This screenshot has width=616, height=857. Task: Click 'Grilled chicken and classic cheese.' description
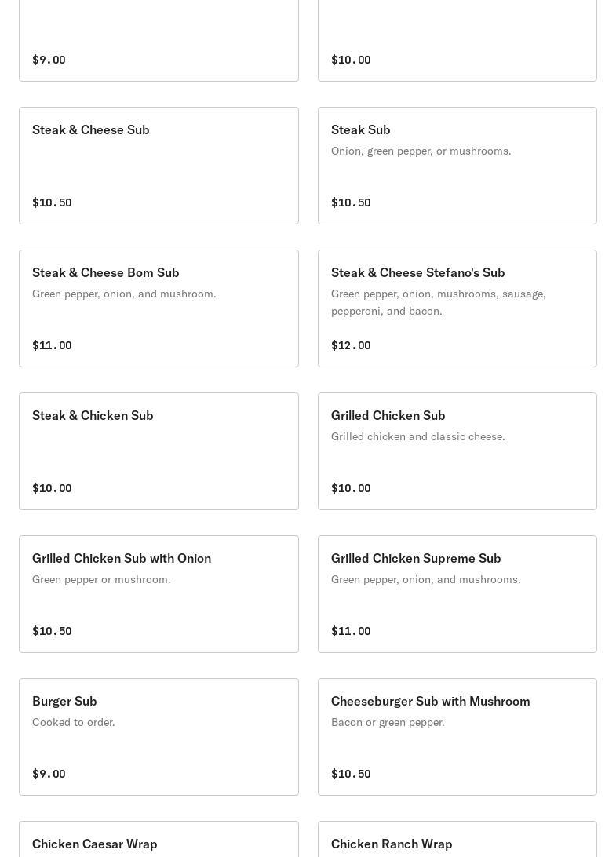[x=417, y=436]
